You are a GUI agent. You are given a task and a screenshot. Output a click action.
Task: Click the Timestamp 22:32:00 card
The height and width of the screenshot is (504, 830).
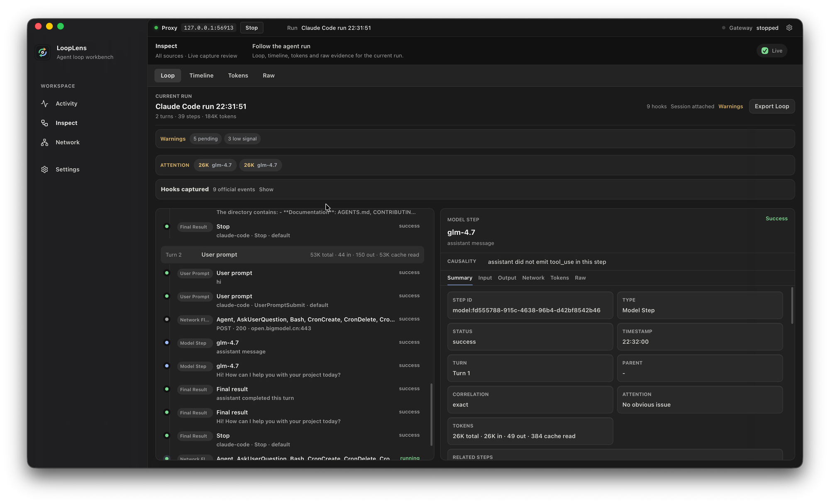click(700, 337)
